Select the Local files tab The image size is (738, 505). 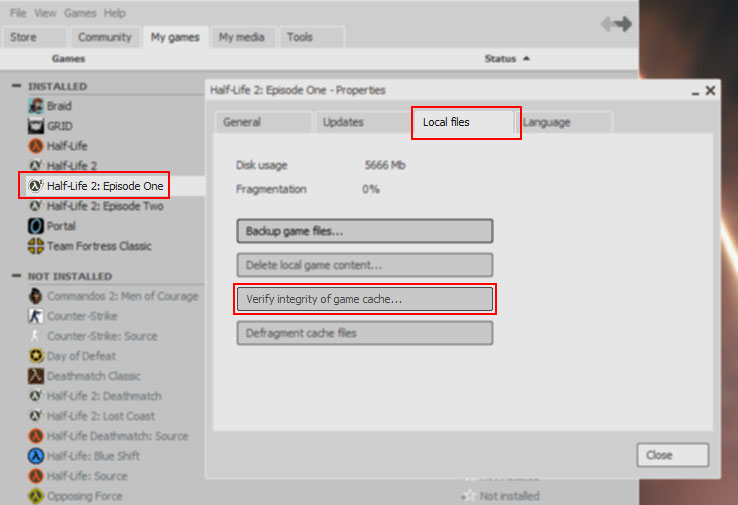(466, 122)
